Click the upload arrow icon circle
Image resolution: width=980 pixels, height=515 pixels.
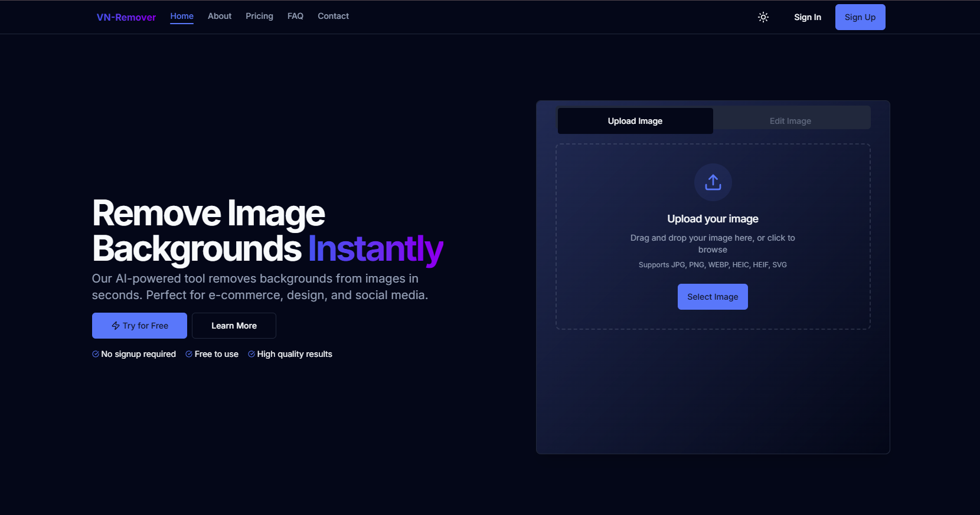point(713,182)
